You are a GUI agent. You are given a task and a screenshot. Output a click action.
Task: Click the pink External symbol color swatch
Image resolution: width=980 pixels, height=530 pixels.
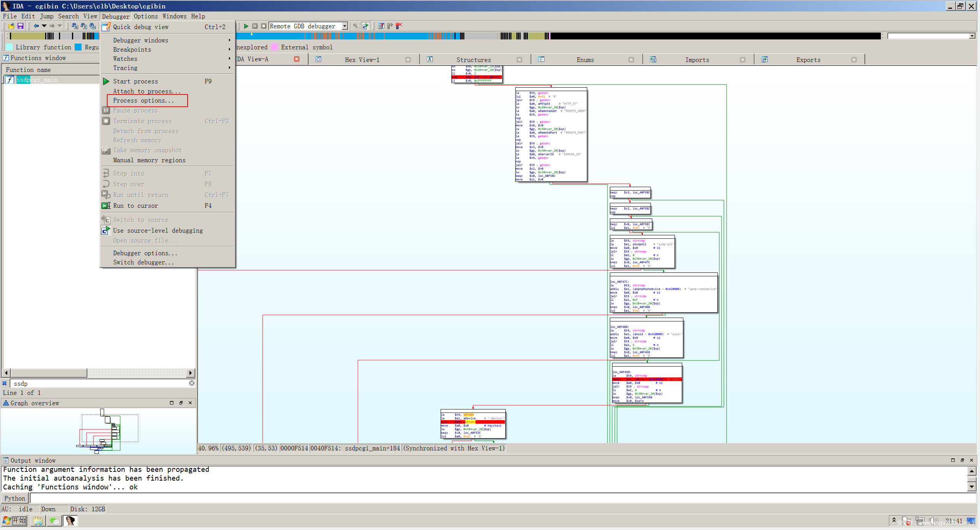point(274,47)
